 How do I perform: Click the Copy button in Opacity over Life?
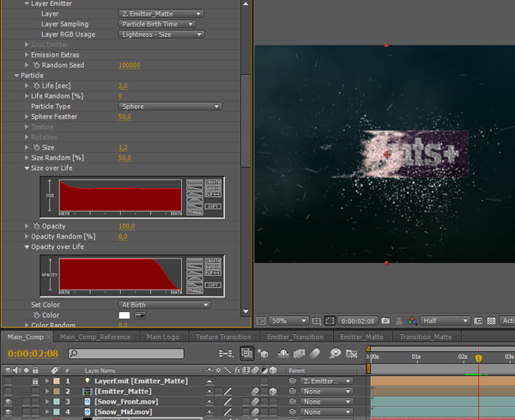tap(214, 285)
